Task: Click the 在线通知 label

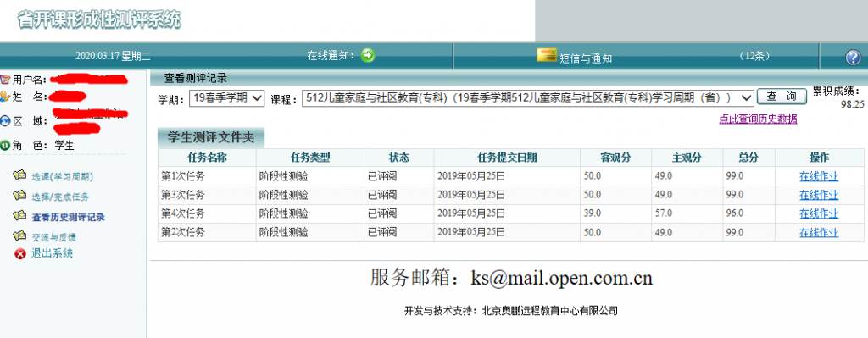Action: pos(331,55)
